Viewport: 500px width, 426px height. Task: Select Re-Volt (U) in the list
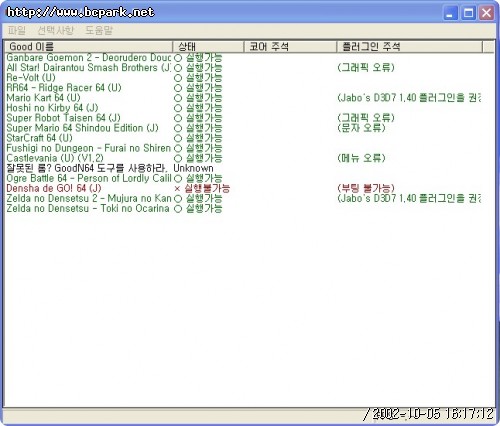pos(31,78)
